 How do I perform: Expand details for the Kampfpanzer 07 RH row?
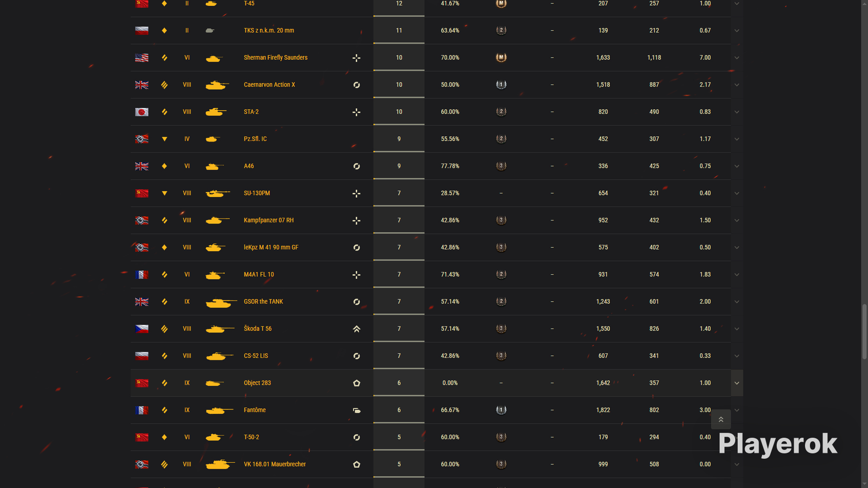click(737, 221)
